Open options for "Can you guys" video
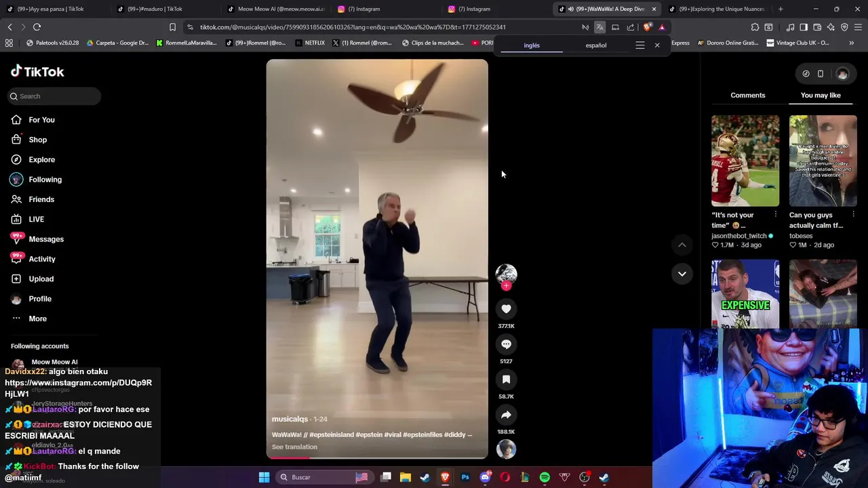Viewport: 868px width, 488px height. (x=853, y=215)
